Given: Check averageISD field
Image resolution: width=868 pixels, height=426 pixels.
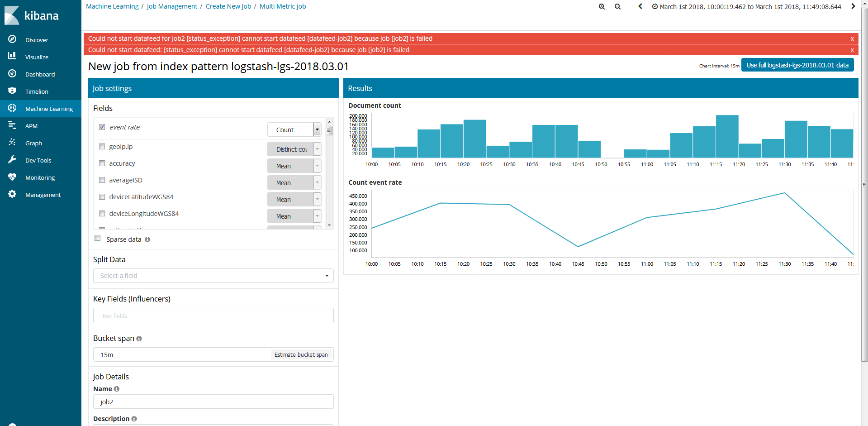Looking at the screenshot, I should (x=102, y=180).
